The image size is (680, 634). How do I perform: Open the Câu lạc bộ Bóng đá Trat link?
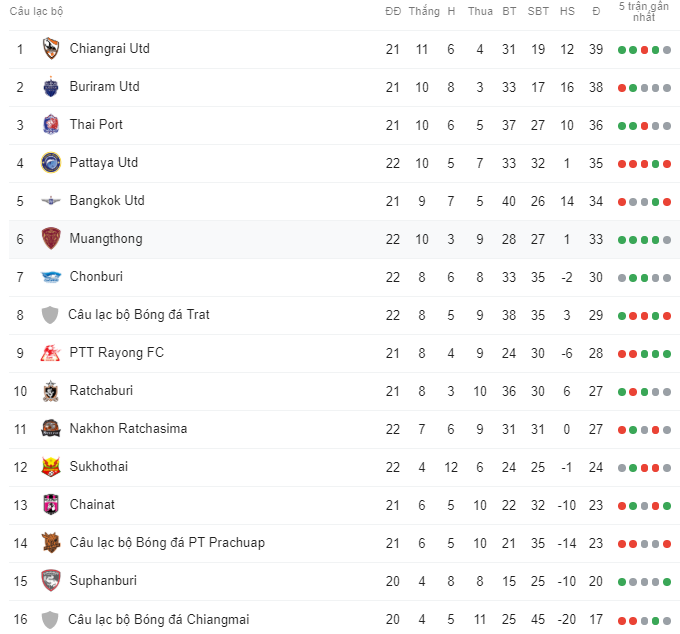point(139,314)
